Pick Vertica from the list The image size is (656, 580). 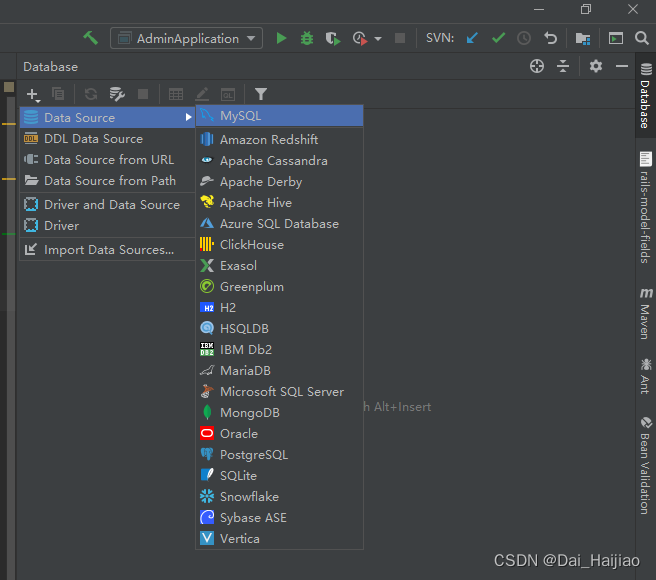(279, 539)
